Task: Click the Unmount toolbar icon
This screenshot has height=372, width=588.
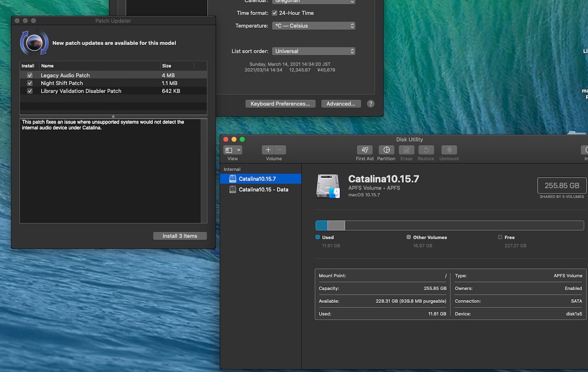Action: coord(449,150)
